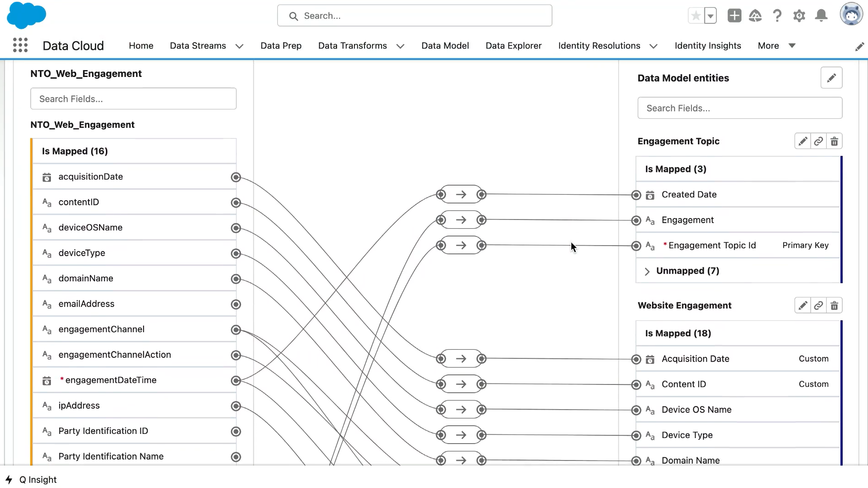Viewport: 868px width, 488px height.
Task: Click the edit navigation pencil icon
Action: point(860,47)
